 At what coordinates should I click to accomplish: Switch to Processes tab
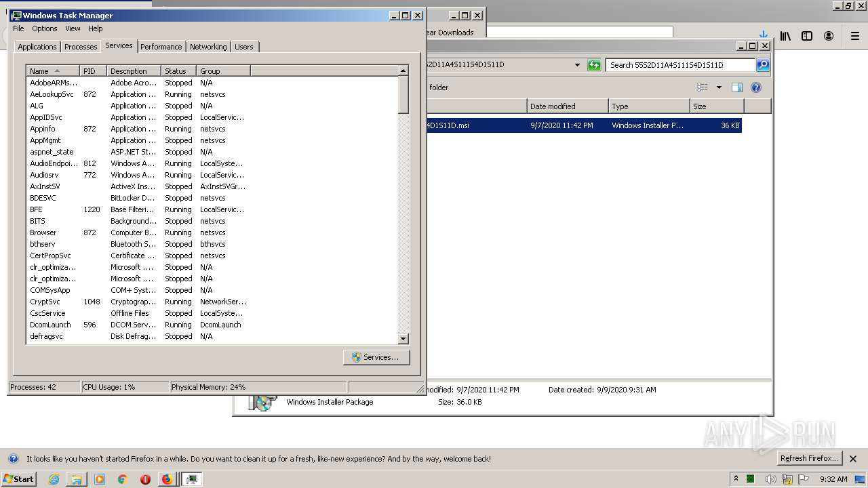pos(81,47)
